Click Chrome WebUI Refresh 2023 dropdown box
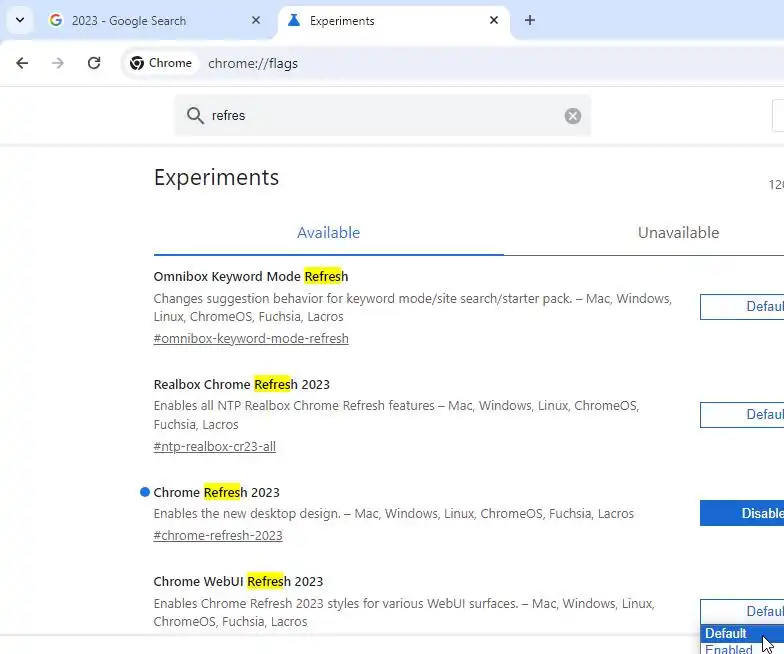784x654 pixels. point(742,612)
